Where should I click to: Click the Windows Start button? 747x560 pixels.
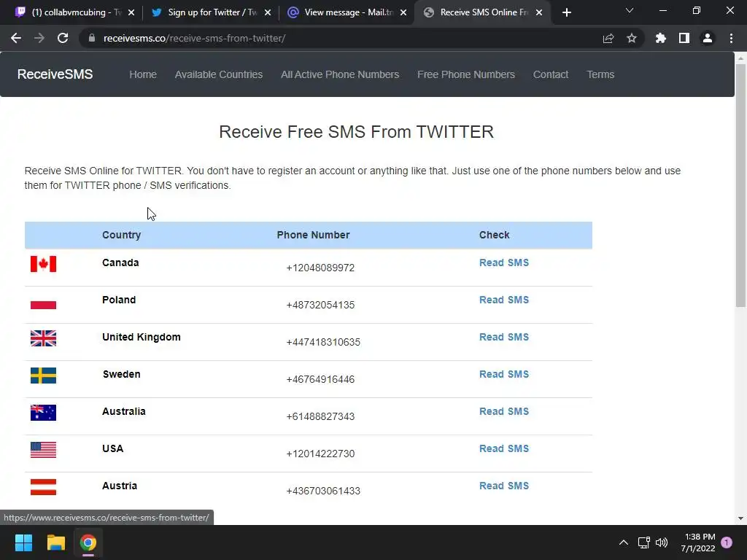pos(24,542)
